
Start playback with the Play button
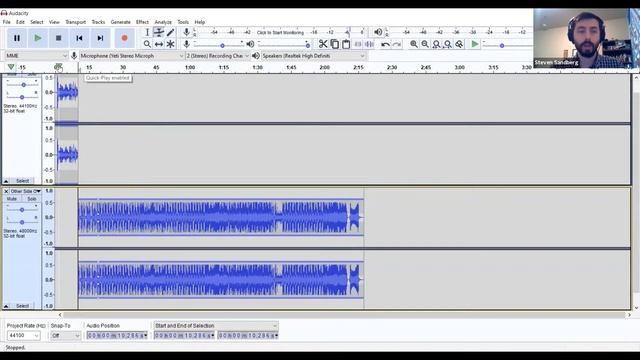(x=38, y=38)
